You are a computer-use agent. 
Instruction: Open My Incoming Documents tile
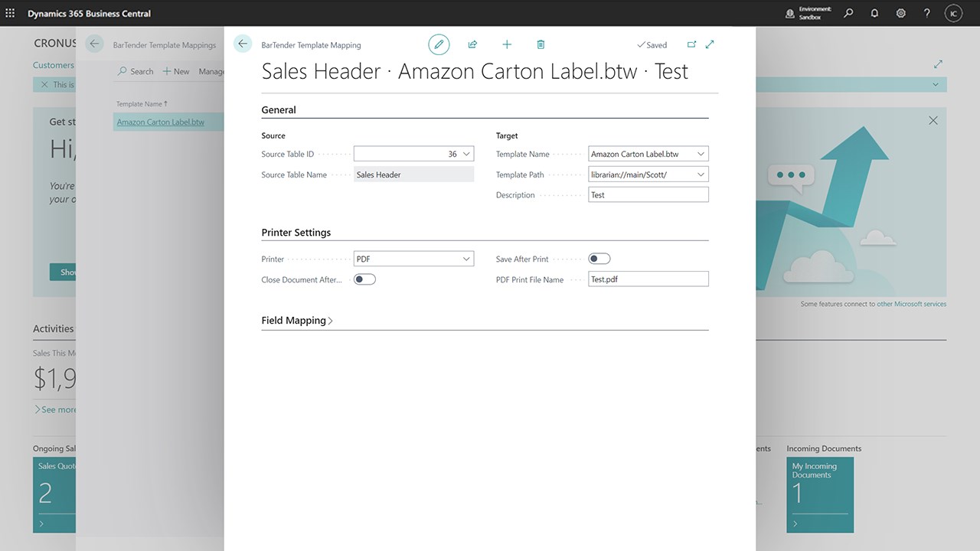(820, 494)
